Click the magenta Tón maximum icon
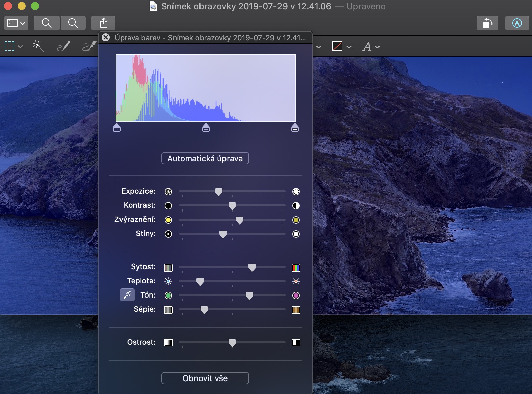The image size is (532, 394). click(x=296, y=295)
